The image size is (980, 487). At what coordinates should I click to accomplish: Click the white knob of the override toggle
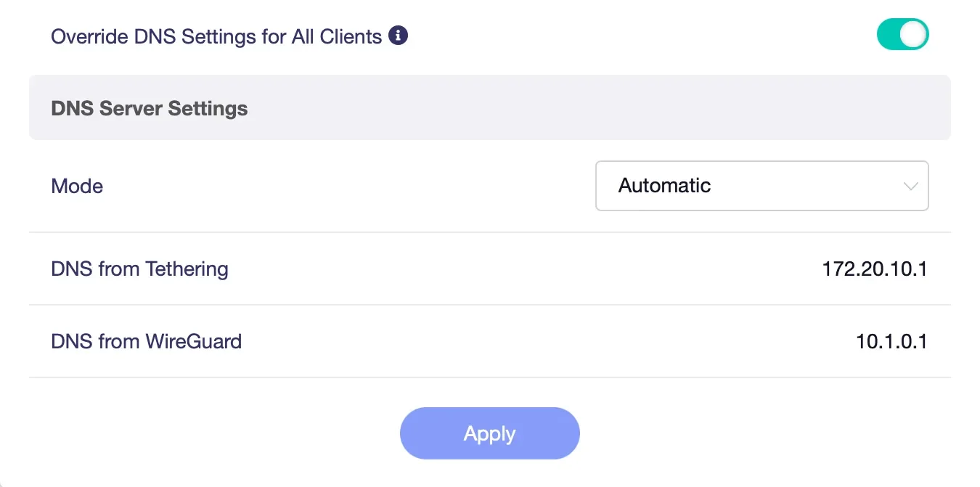(913, 35)
